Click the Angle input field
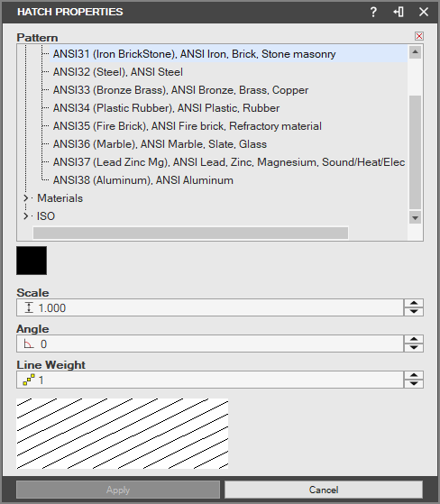440x504 pixels. tap(210, 344)
